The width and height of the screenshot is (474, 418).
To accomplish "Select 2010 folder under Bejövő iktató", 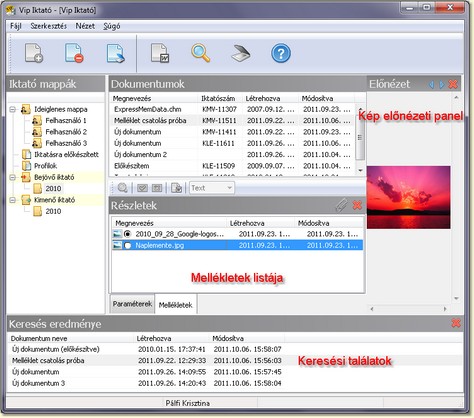I will point(53,189).
